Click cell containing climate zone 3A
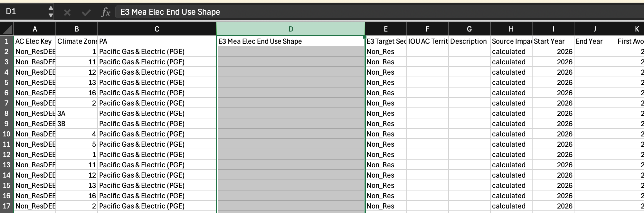This screenshot has height=213, width=644. point(77,113)
